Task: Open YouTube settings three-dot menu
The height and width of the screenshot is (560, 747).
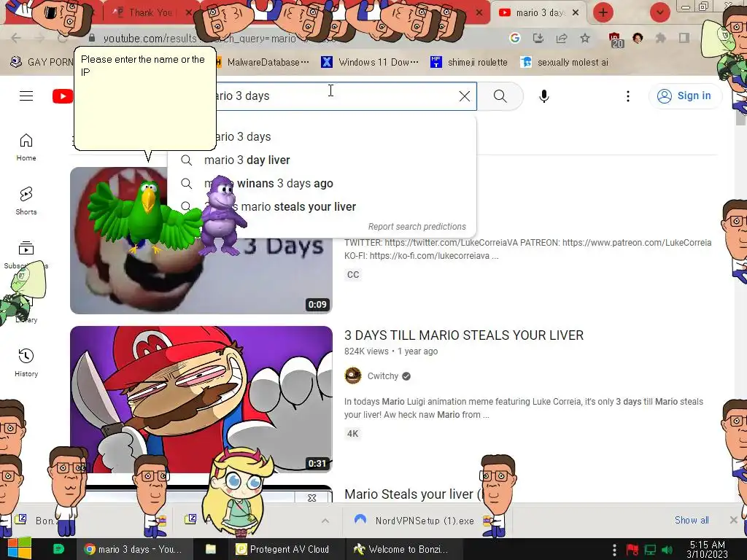Action: 628,96
